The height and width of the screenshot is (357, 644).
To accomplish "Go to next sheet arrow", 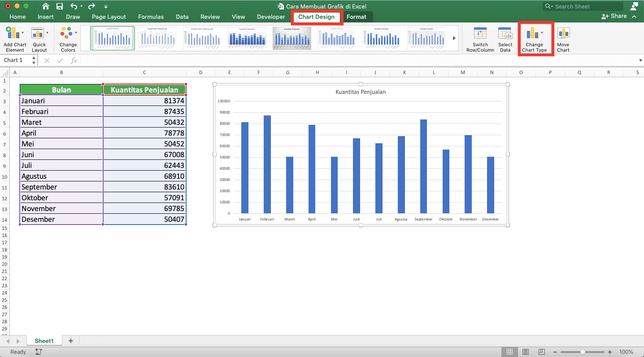I will tap(18, 341).
